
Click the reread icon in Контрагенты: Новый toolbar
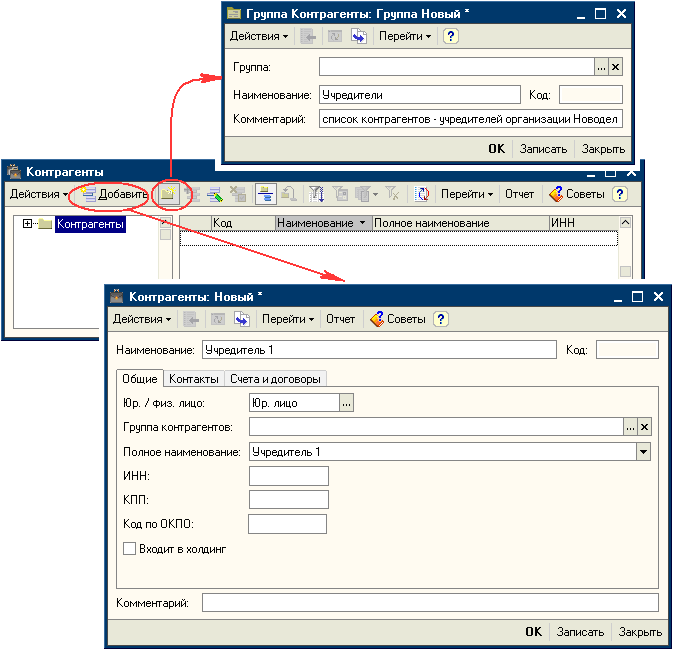[218, 319]
